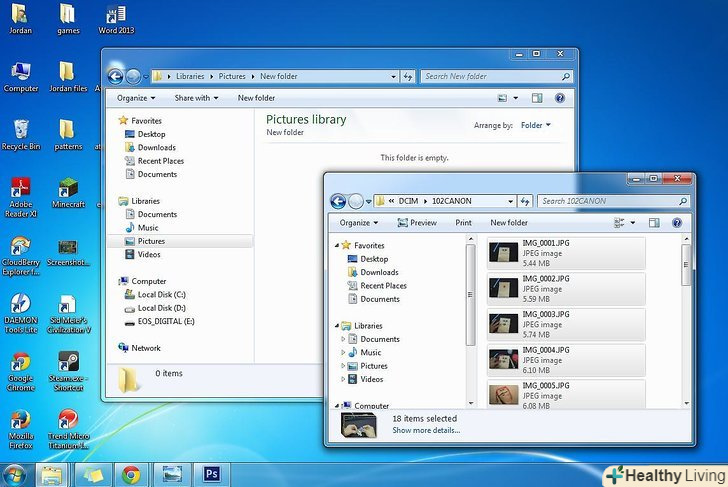Select the Minecraft desktop shortcut
The image size is (728, 487).
[68, 187]
